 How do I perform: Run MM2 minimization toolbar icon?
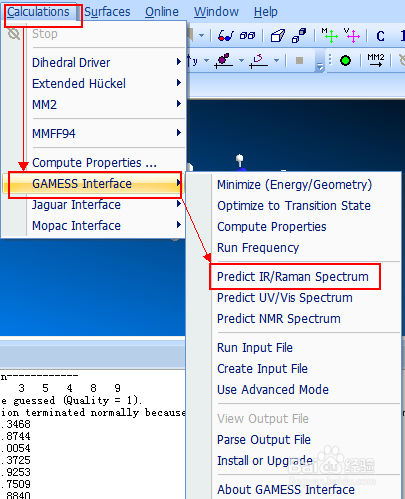pyautogui.click(x=376, y=60)
